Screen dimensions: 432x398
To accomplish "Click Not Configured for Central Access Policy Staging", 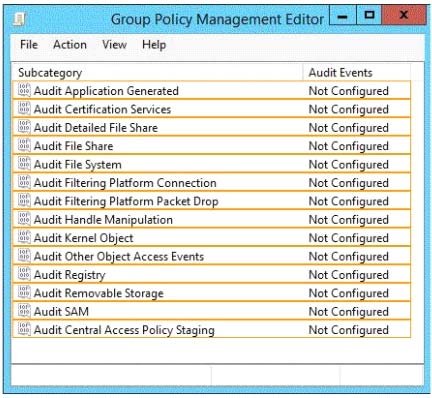I will pyautogui.click(x=349, y=330).
